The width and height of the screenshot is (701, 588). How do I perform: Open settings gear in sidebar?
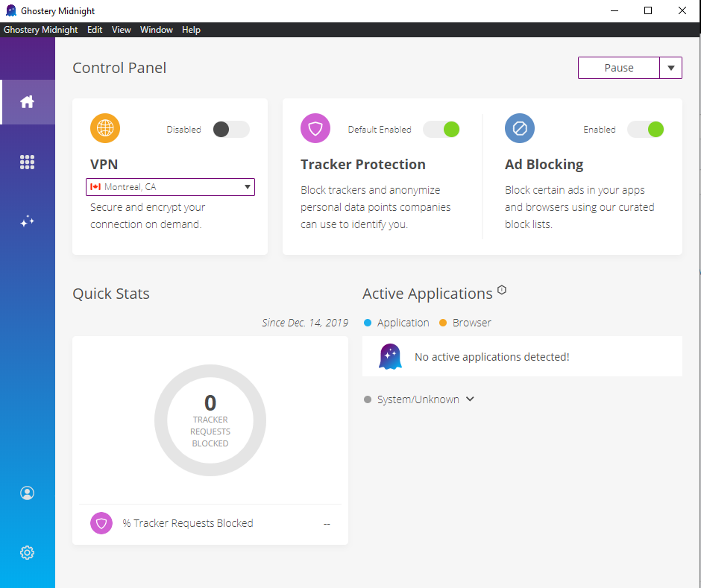pos(28,552)
